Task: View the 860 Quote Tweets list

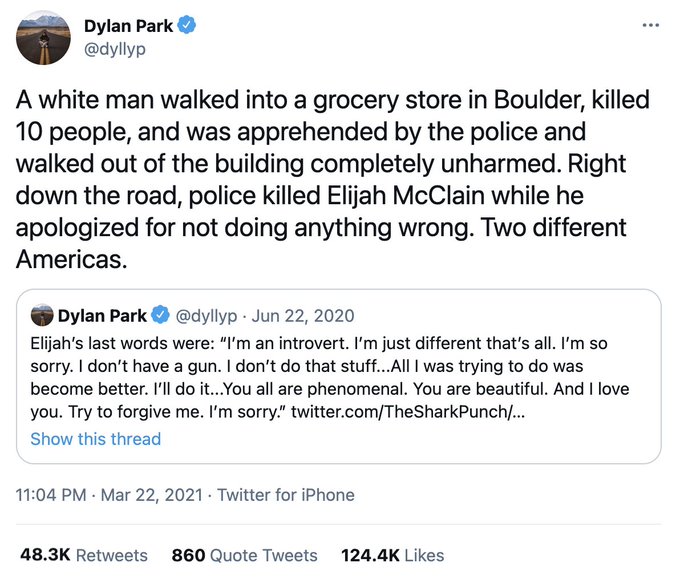Action: tap(244, 555)
